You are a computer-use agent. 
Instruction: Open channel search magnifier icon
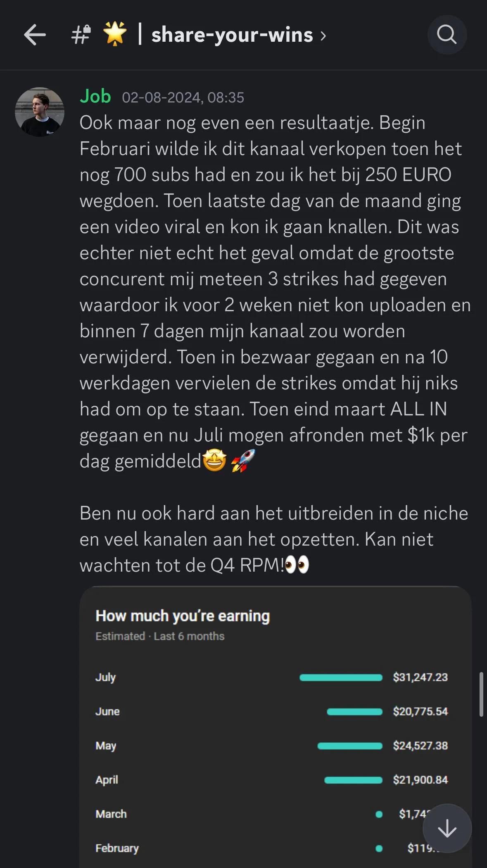pos(447,35)
